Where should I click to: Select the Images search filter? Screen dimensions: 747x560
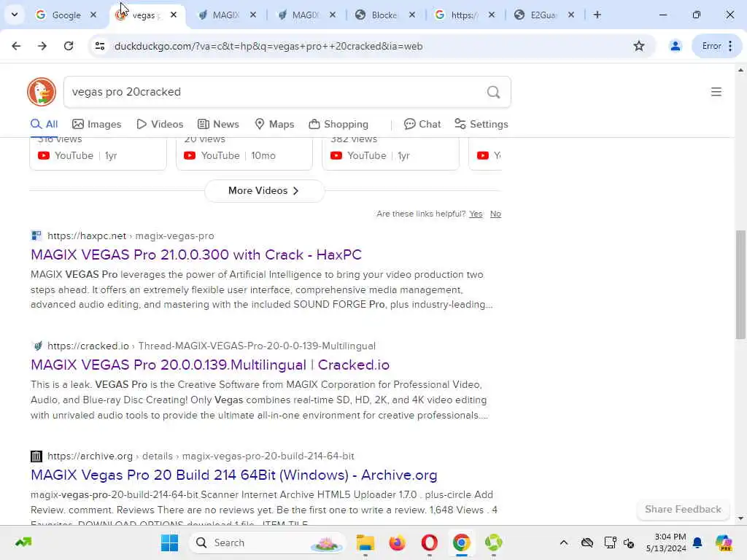97,124
